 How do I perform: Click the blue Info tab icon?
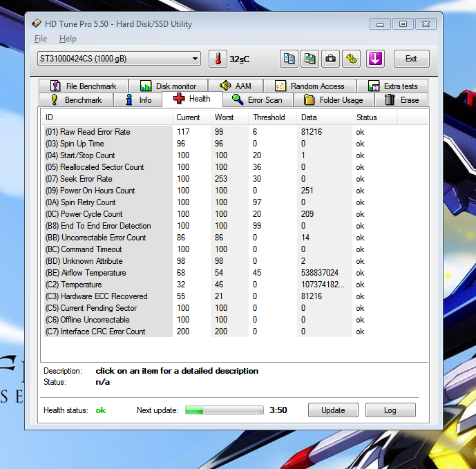click(x=129, y=99)
